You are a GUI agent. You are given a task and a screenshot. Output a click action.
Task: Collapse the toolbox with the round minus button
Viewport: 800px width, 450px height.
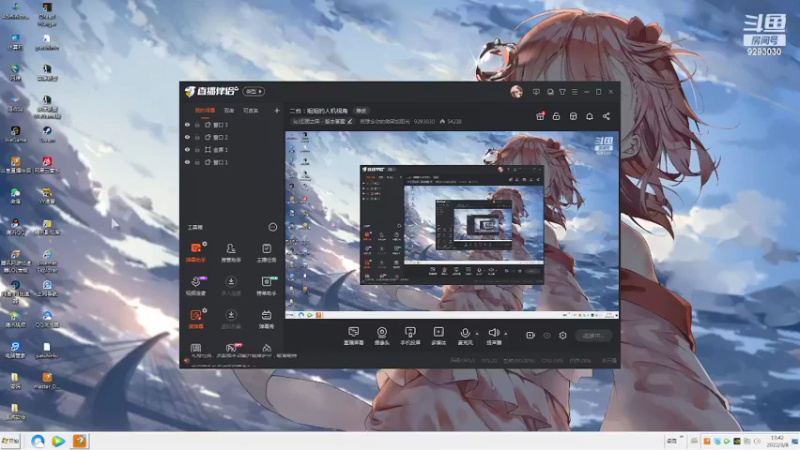273,227
